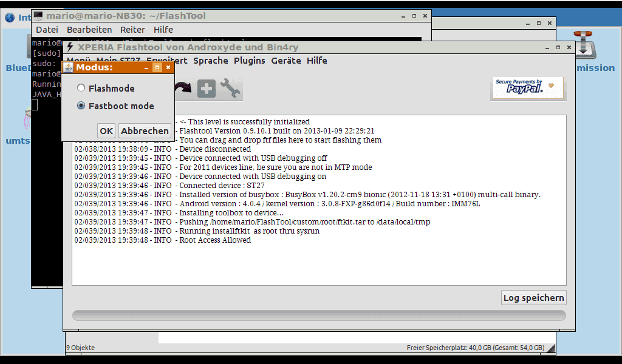Open the globe desktop icon
This screenshot has height=364, width=622.
[10, 18]
